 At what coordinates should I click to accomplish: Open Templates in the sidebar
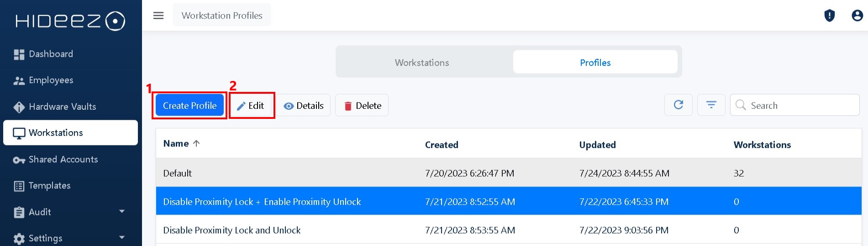pyautogui.click(x=49, y=186)
